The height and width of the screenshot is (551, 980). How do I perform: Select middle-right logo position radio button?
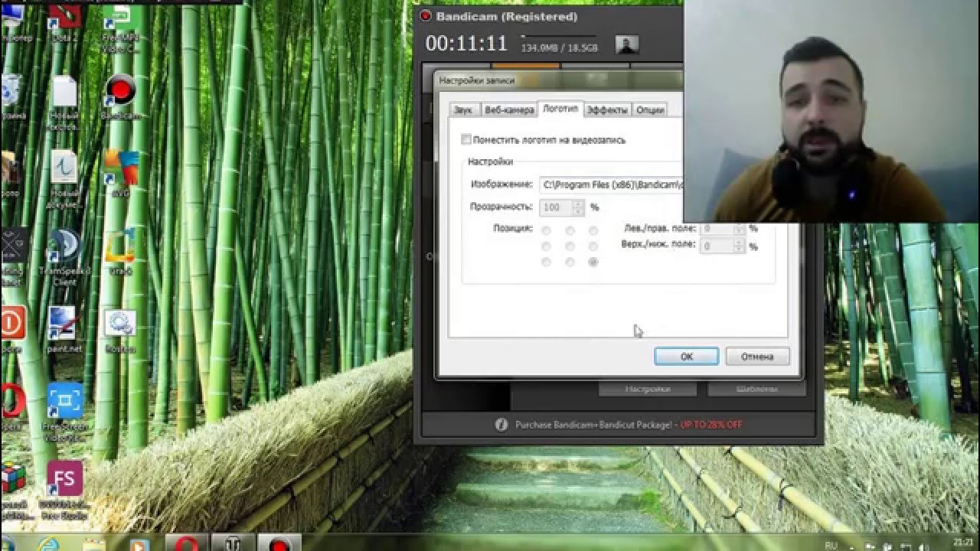click(593, 246)
